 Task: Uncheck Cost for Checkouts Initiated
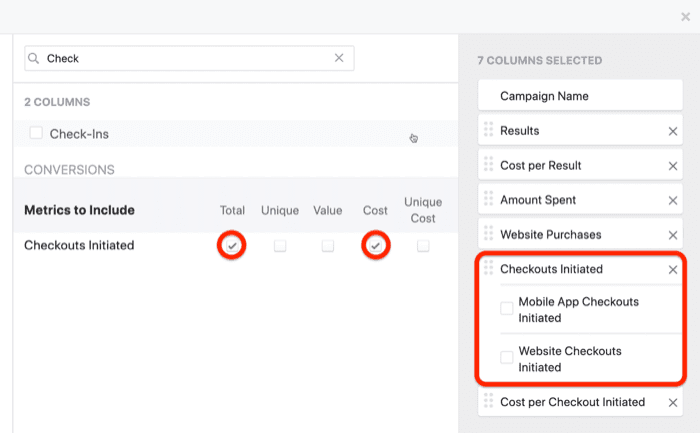click(x=375, y=245)
